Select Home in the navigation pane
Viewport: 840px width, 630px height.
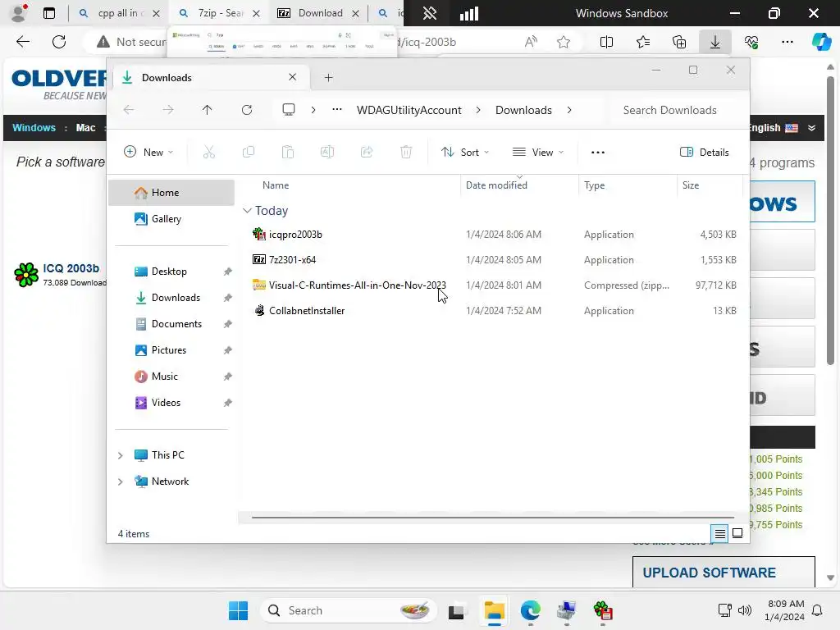[x=171, y=192]
